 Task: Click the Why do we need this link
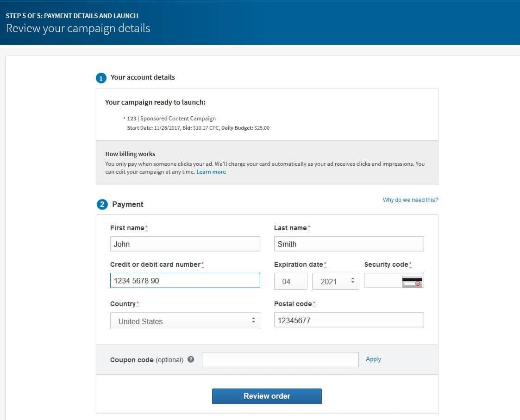pos(410,200)
